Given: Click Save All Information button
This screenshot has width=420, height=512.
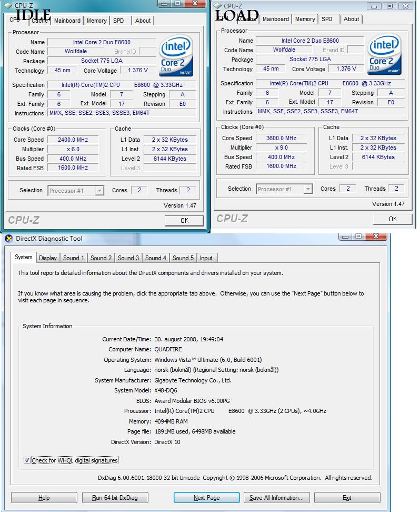Looking at the screenshot, I should coord(276,498).
